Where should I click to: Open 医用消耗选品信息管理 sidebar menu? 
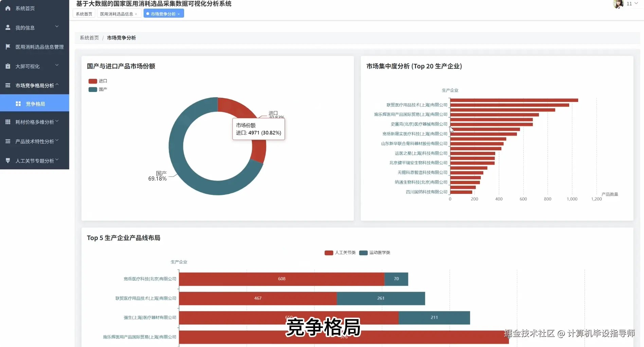pos(34,47)
